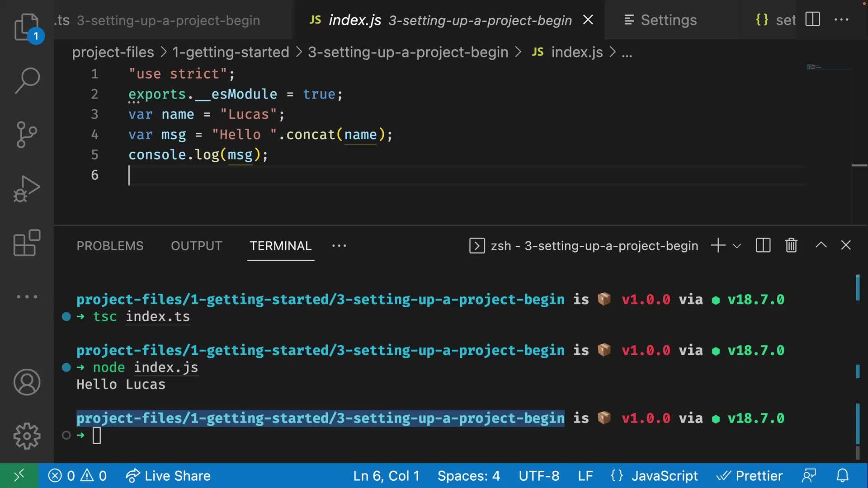
Task: Open the Accounts icon in the activity bar
Action: click(27, 382)
